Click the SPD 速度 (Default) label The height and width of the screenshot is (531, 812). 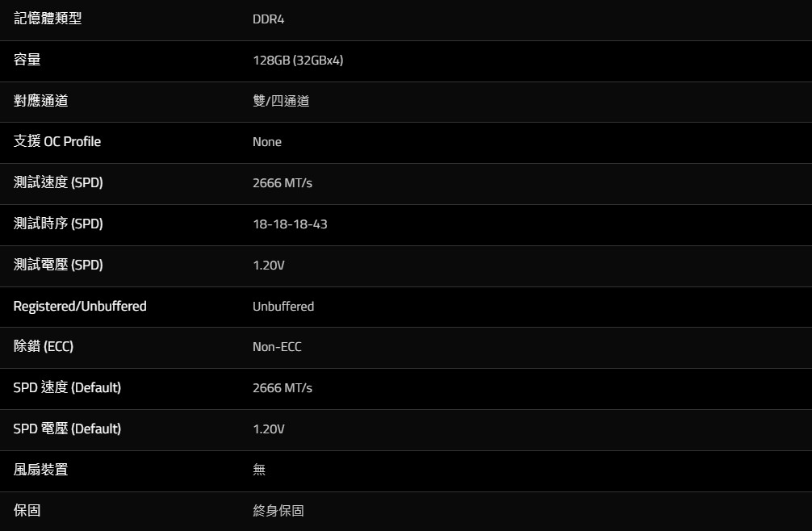(67, 388)
